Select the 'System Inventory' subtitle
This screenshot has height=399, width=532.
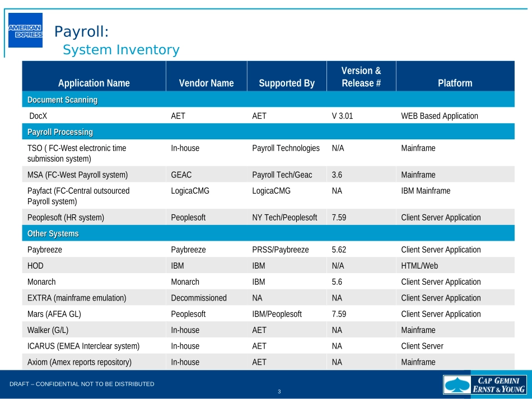(x=121, y=49)
